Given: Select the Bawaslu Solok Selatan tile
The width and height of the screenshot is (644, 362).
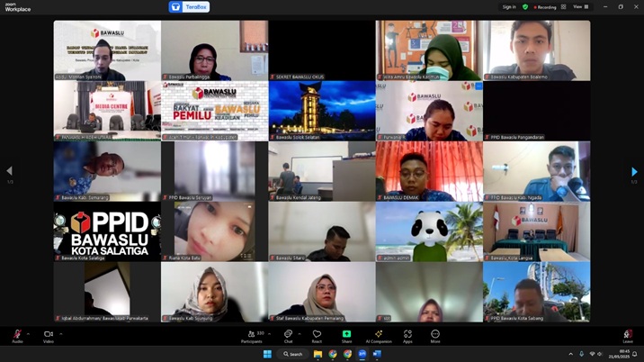Looking at the screenshot, I should [322, 111].
